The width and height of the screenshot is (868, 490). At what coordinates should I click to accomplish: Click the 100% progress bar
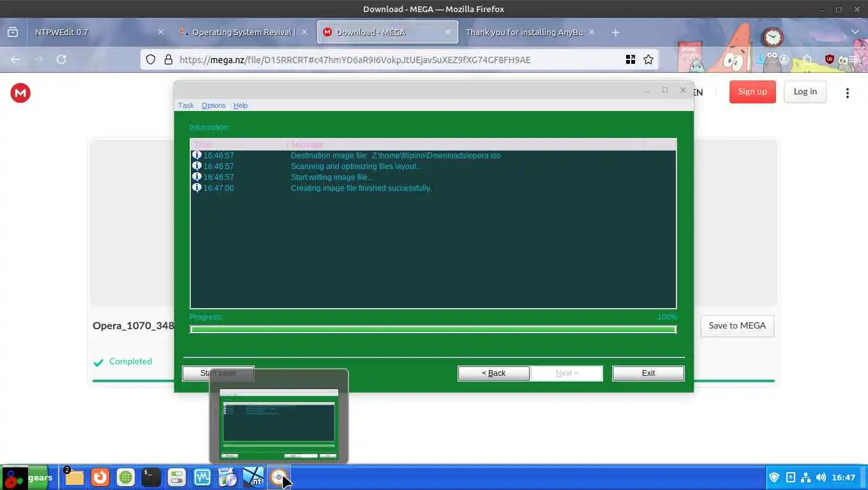(x=433, y=329)
